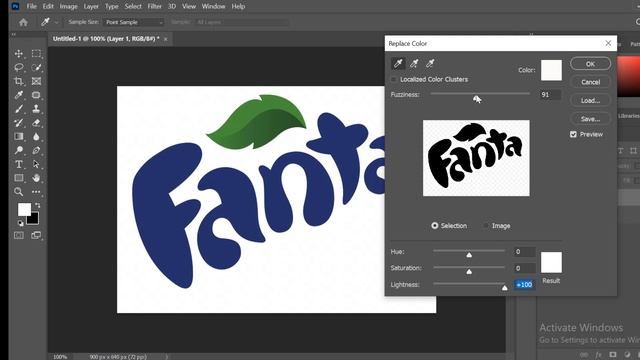The height and width of the screenshot is (360, 640).
Task: Select the Rectangle shape tool
Action: 19,178
